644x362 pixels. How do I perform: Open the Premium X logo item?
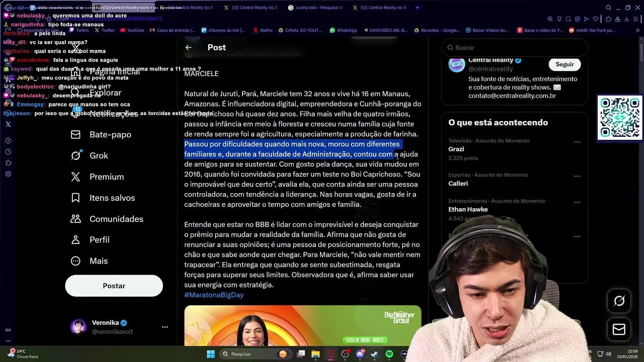(75, 177)
